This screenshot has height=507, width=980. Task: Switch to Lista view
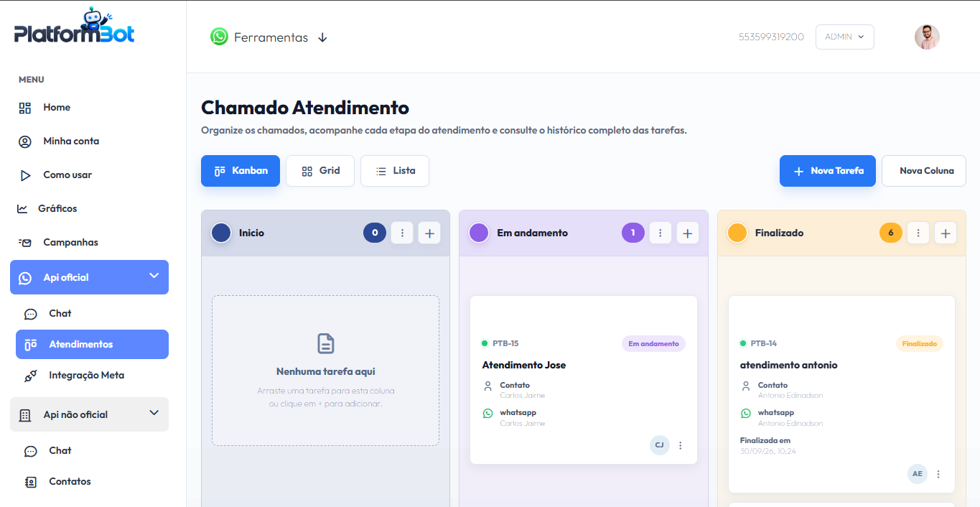coord(395,171)
